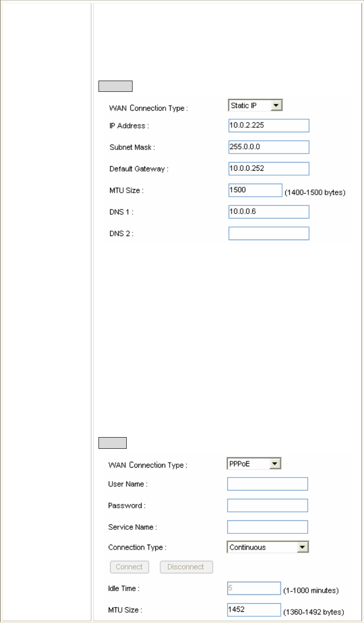Open the PPPoE connection type dropdown
The width and height of the screenshot is (364, 623).
254,464
